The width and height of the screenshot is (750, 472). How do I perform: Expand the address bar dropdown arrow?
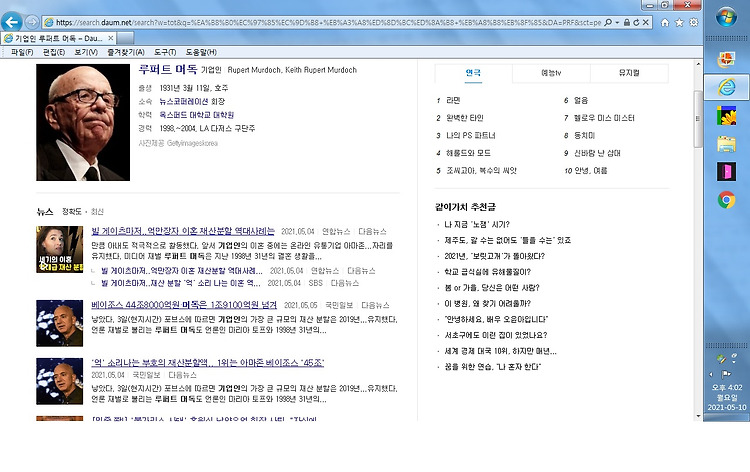(617, 22)
